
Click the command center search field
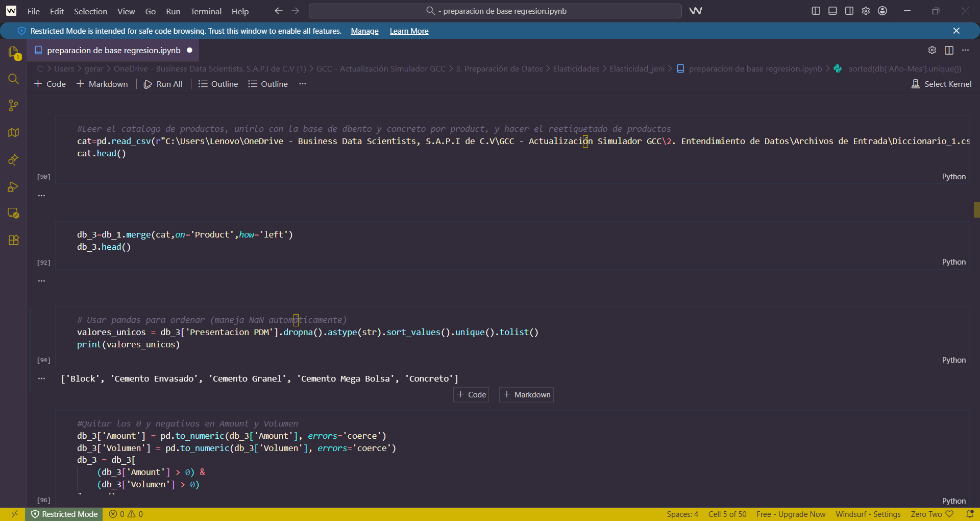(495, 11)
